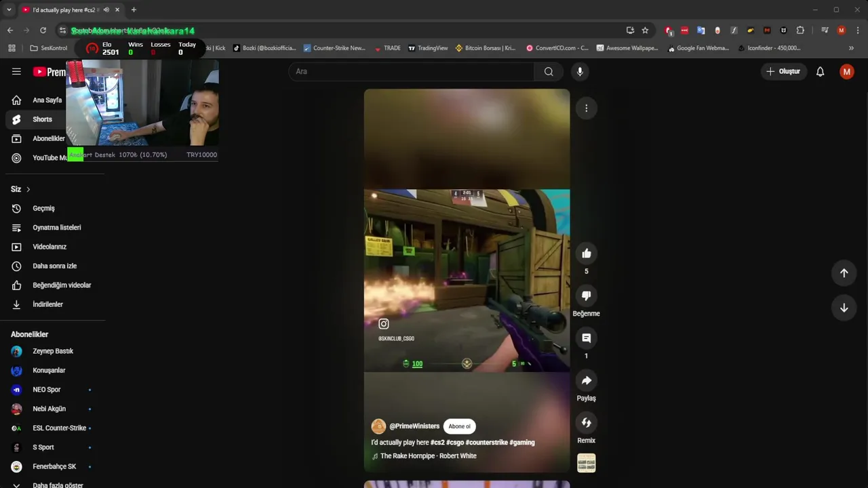Open the Bitcoin Borsası bookmark

point(486,48)
